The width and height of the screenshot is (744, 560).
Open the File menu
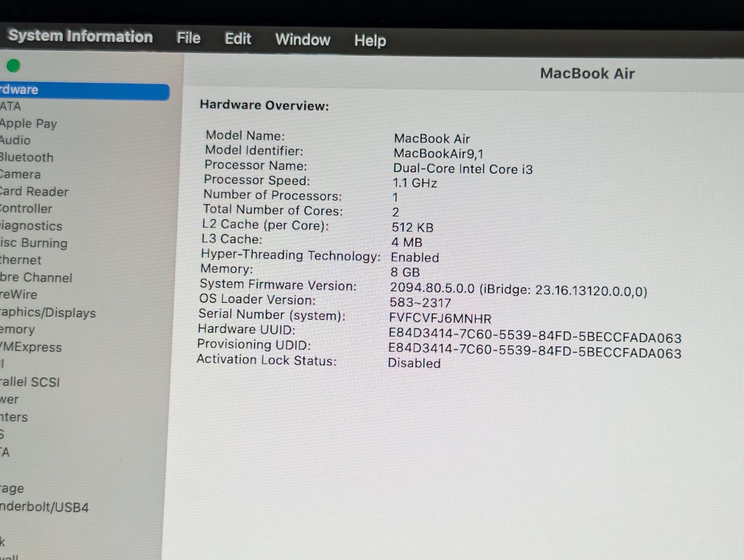(x=188, y=38)
